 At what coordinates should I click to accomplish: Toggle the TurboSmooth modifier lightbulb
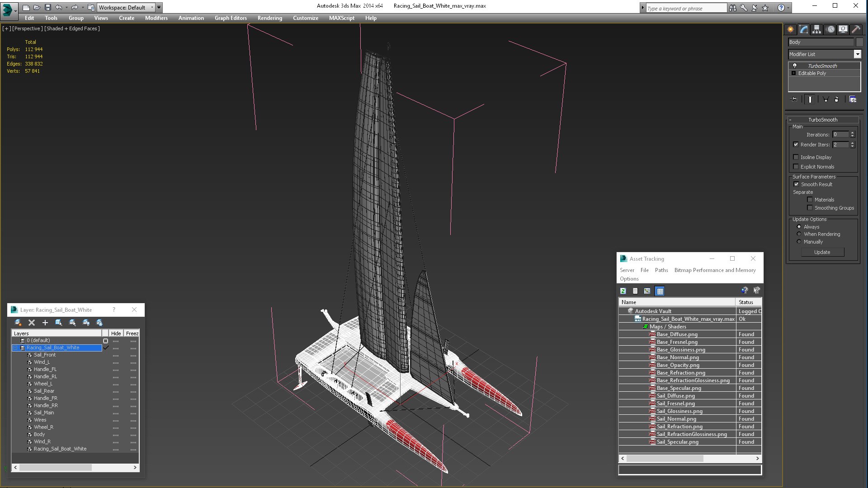coord(794,66)
